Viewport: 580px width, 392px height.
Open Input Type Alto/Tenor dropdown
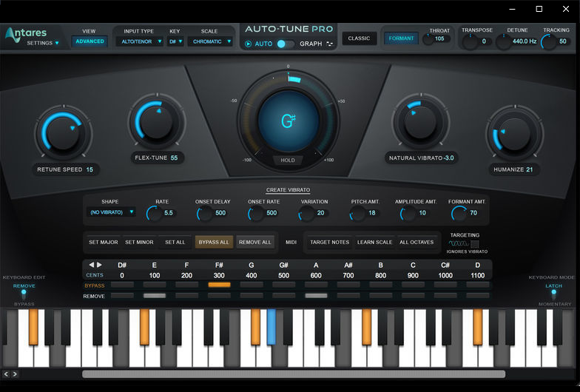139,41
